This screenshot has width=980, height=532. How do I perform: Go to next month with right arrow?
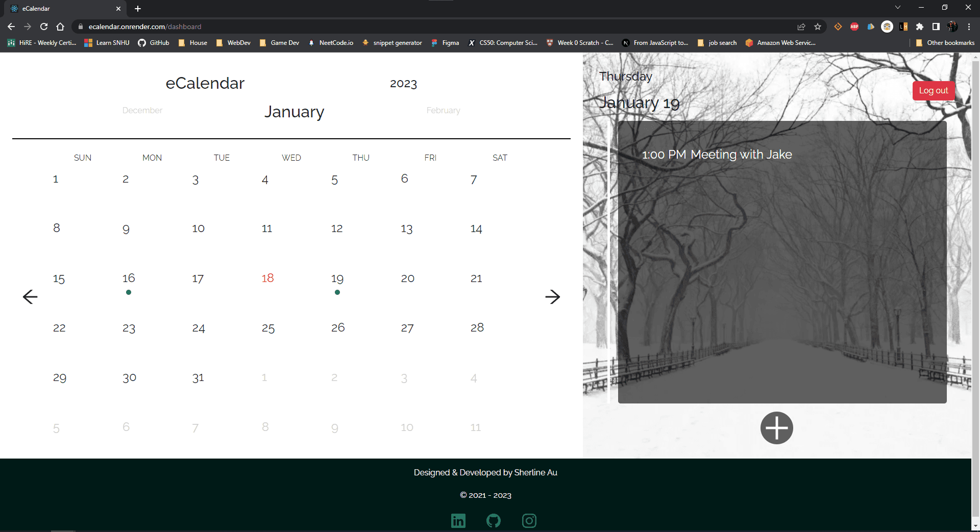coord(552,297)
